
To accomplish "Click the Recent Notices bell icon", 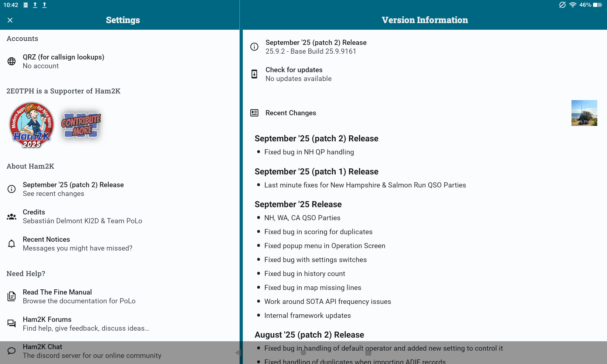I will [12, 244].
